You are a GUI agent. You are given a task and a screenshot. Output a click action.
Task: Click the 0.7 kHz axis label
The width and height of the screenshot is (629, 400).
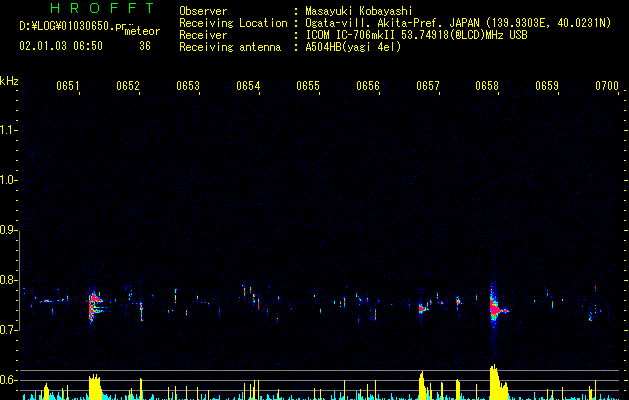coord(8,330)
